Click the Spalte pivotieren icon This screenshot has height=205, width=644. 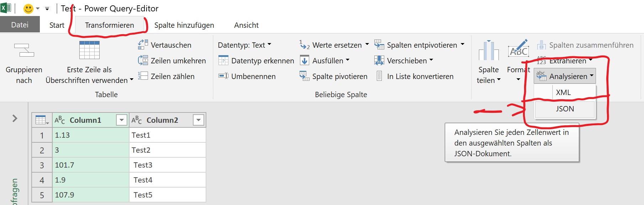pyautogui.click(x=304, y=76)
